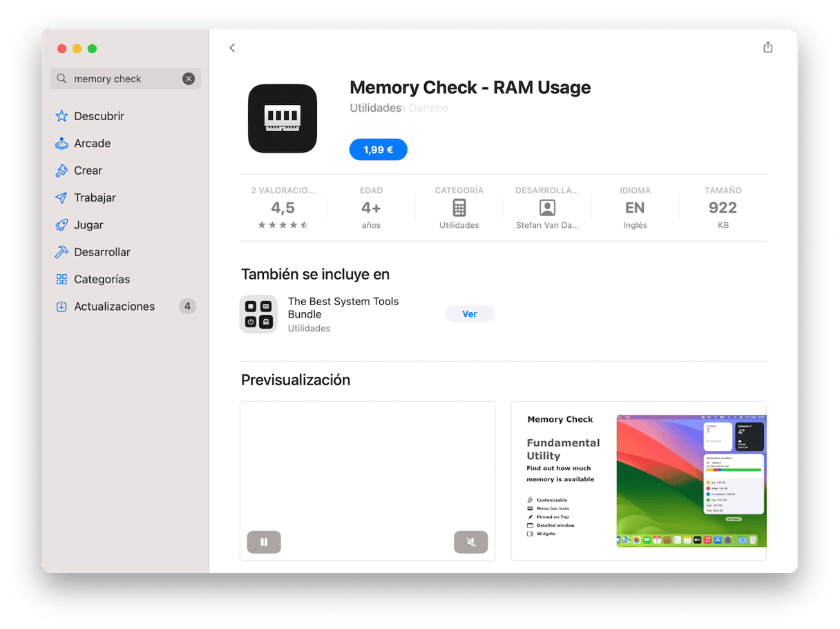Click the Actualizaciones download icon
840x629 pixels.
click(61, 307)
